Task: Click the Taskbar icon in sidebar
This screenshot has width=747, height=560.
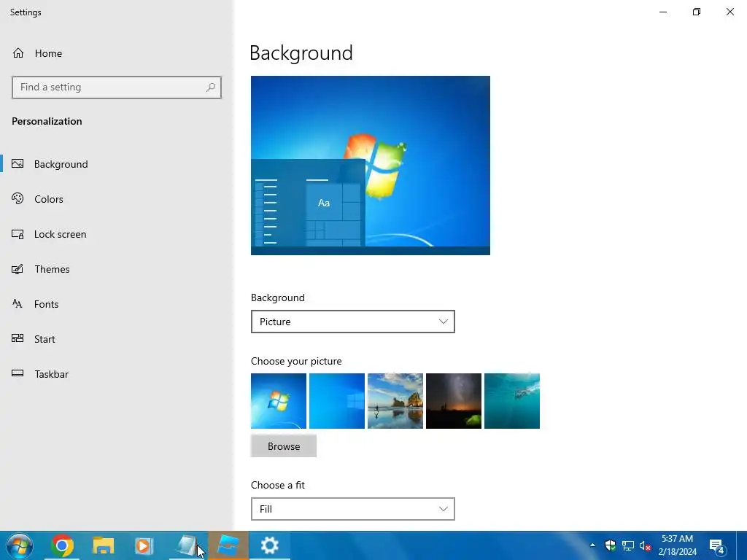Action: pyautogui.click(x=18, y=374)
